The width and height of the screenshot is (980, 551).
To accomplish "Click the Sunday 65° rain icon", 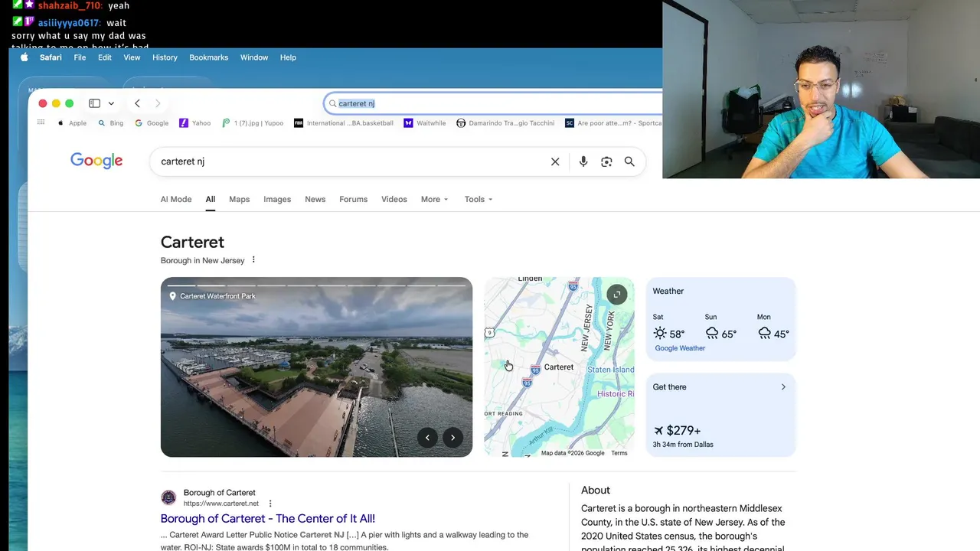I will [712, 333].
